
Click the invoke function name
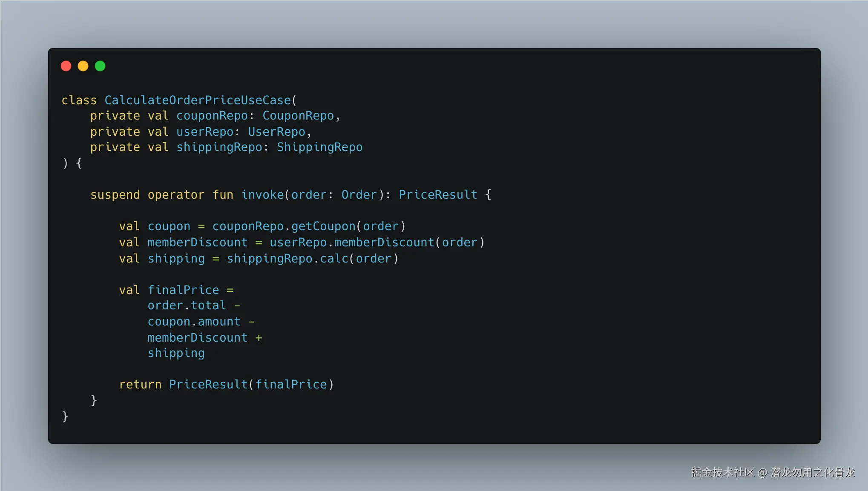tap(262, 195)
